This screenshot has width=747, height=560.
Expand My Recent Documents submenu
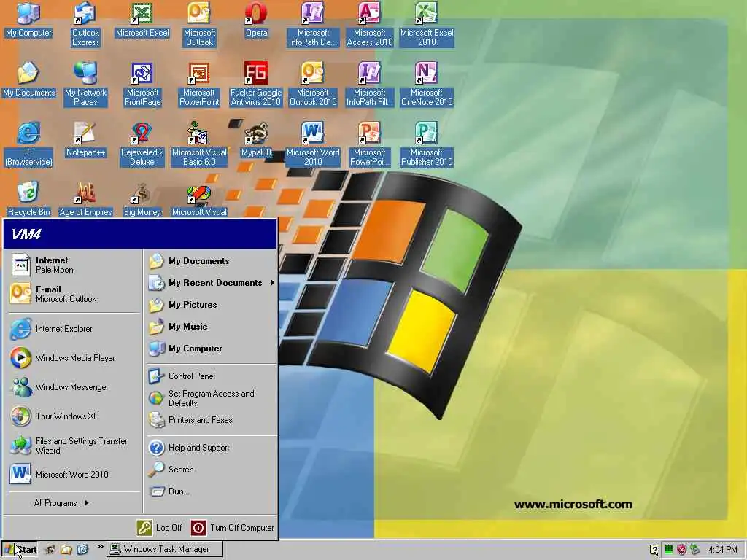tap(212, 283)
